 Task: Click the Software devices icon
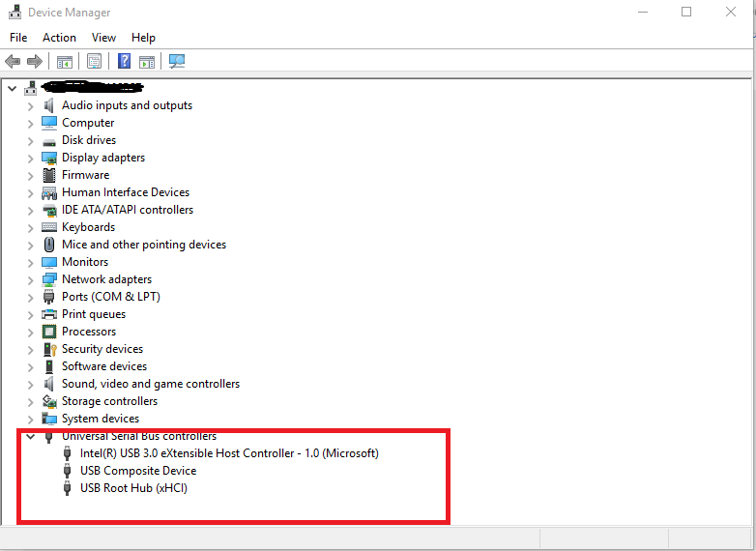[x=49, y=366]
